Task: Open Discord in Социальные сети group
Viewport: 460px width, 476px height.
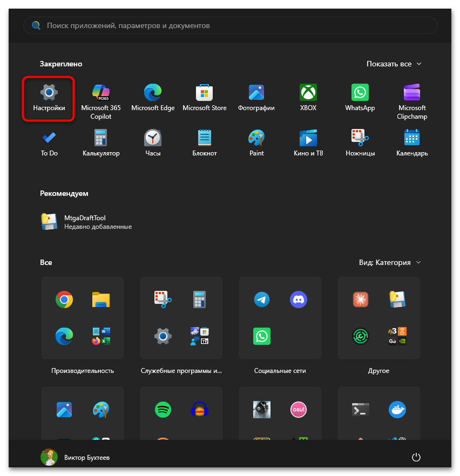Action: (x=299, y=300)
